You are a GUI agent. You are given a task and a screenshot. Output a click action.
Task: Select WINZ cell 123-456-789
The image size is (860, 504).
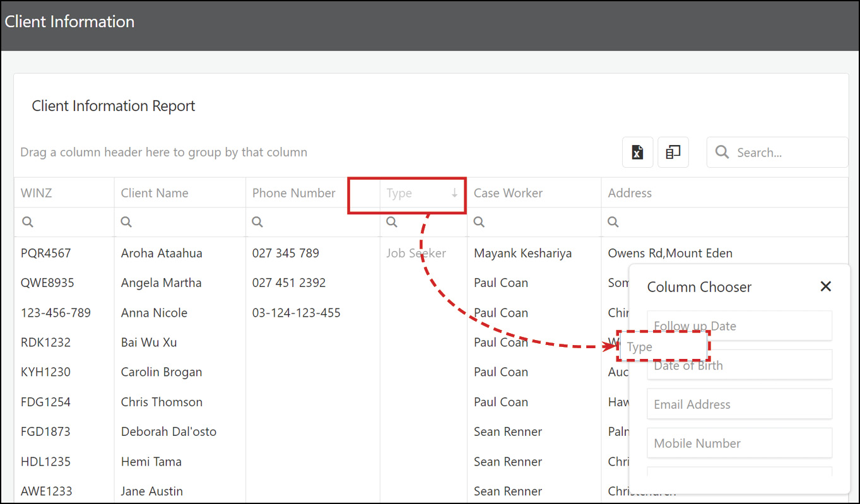tap(56, 312)
